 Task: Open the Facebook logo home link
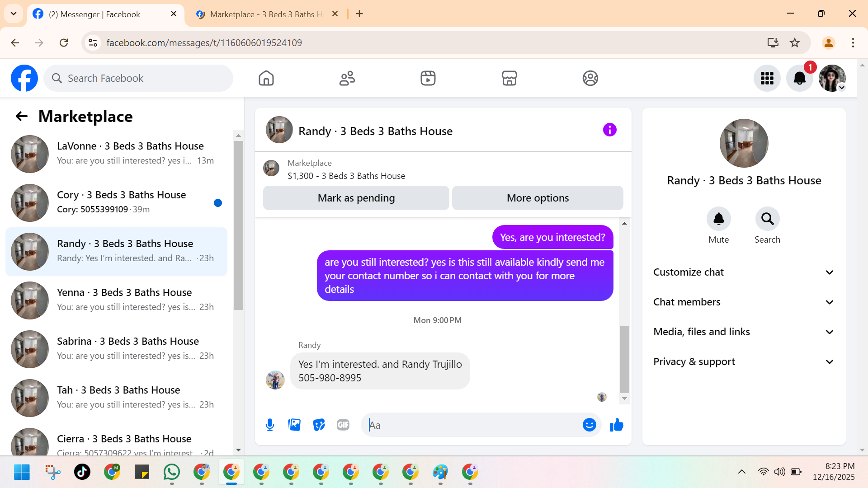coord(24,78)
